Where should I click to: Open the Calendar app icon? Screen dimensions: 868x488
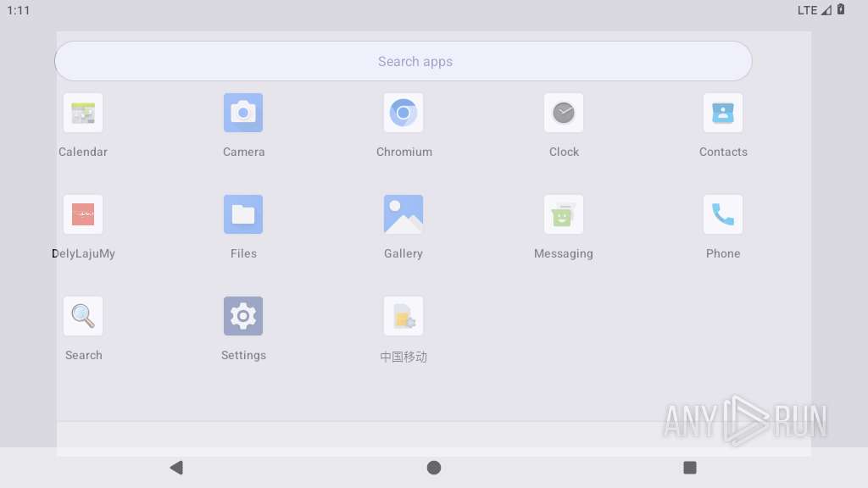tap(83, 113)
